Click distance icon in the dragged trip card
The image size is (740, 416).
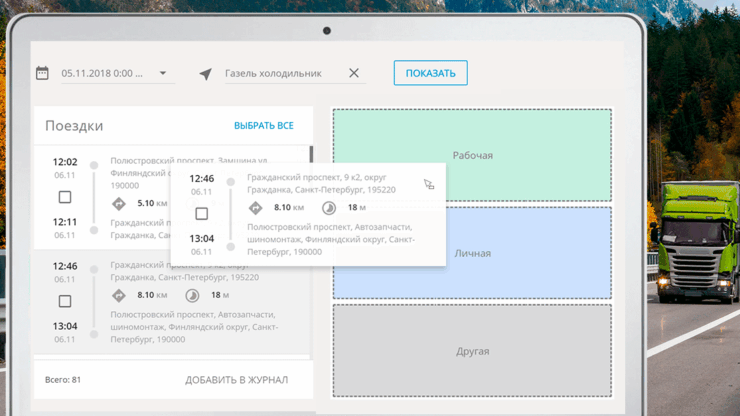tap(255, 207)
